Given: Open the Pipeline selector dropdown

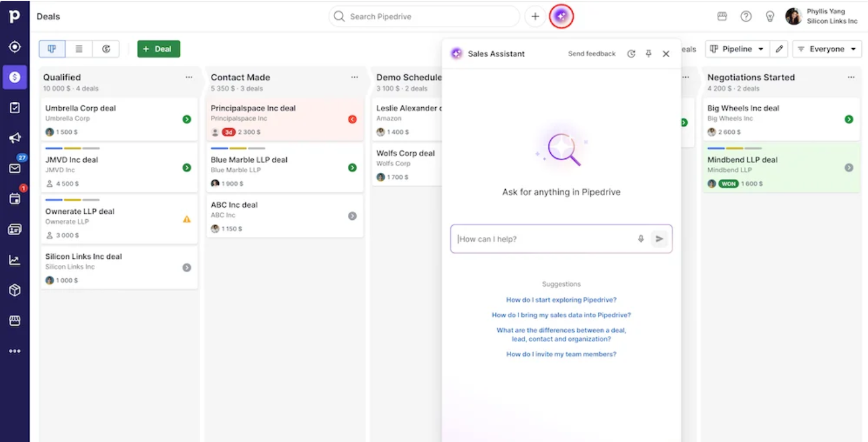Looking at the screenshot, I should click(737, 49).
